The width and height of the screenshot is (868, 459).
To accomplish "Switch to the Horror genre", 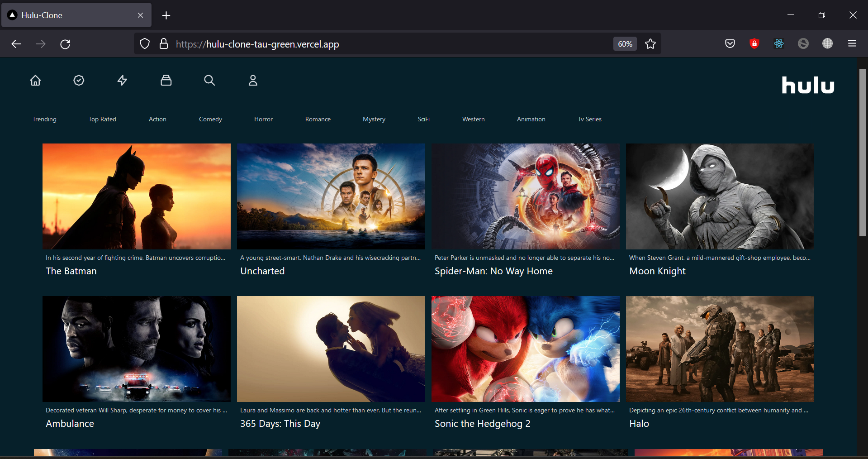I will click(x=263, y=119).
